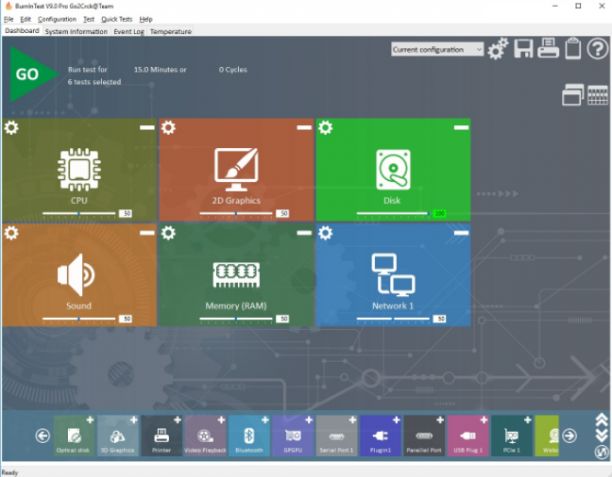Viewport: 612px width, 477px height.
Task: Add Optical disk test with plus
Action: point(90,420)
